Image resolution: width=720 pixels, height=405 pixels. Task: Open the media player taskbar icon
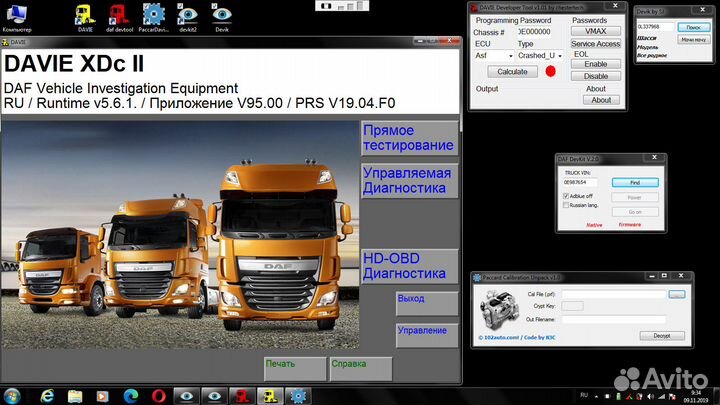[x=103, y=396]
